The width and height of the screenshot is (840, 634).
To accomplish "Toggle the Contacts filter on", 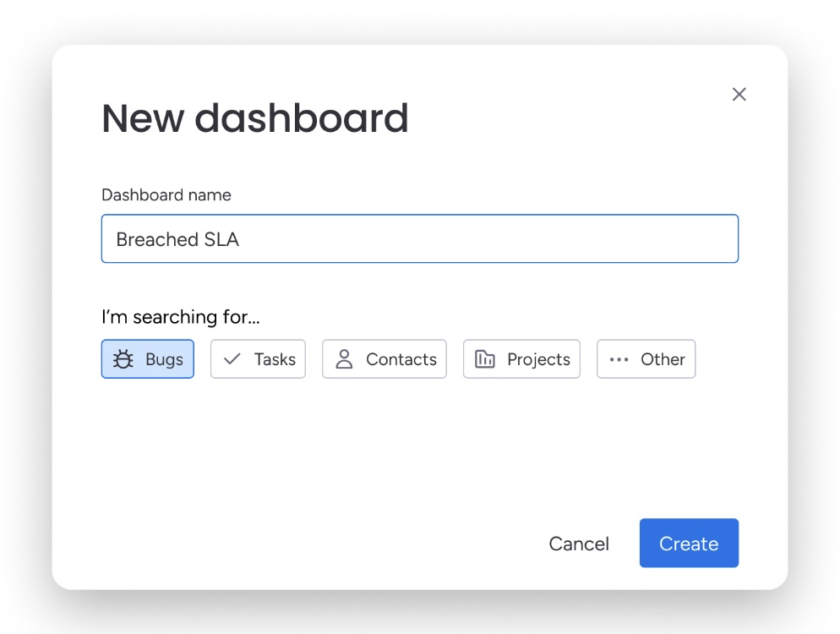I will pos(384,358).
